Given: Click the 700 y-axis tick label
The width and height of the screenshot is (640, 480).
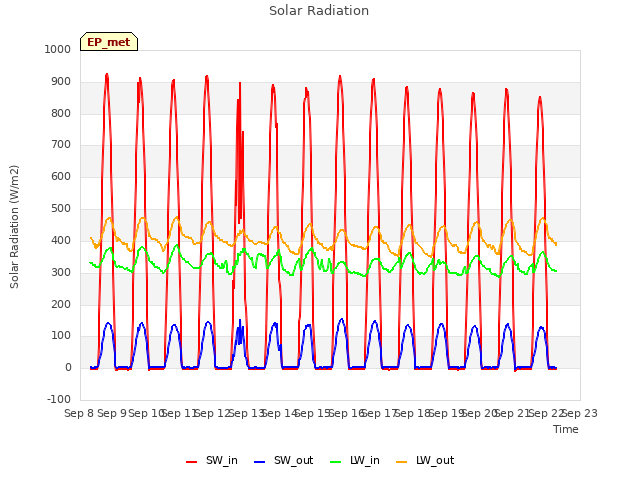Looking at the screenshot, I should 61,144.
